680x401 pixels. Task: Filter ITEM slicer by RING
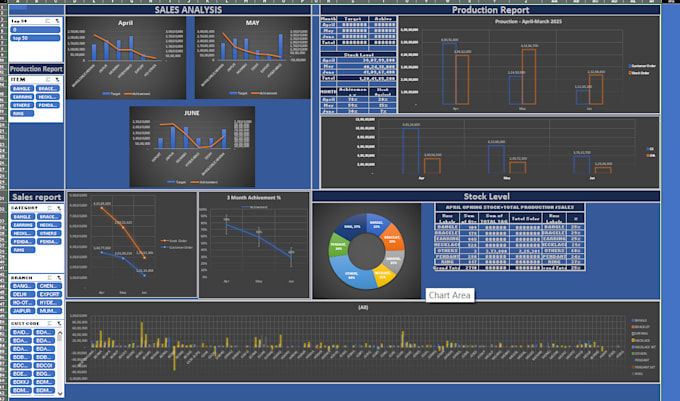(x=22, y=114)
